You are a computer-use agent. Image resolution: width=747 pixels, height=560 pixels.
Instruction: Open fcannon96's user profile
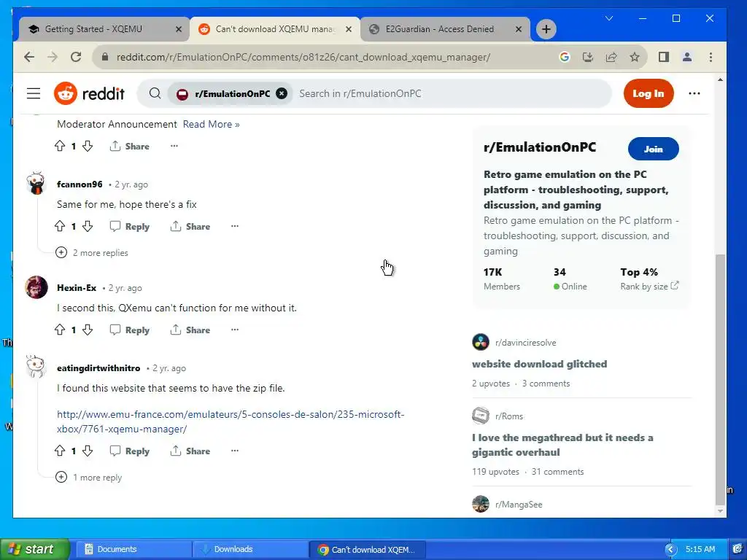pos(80,184)
